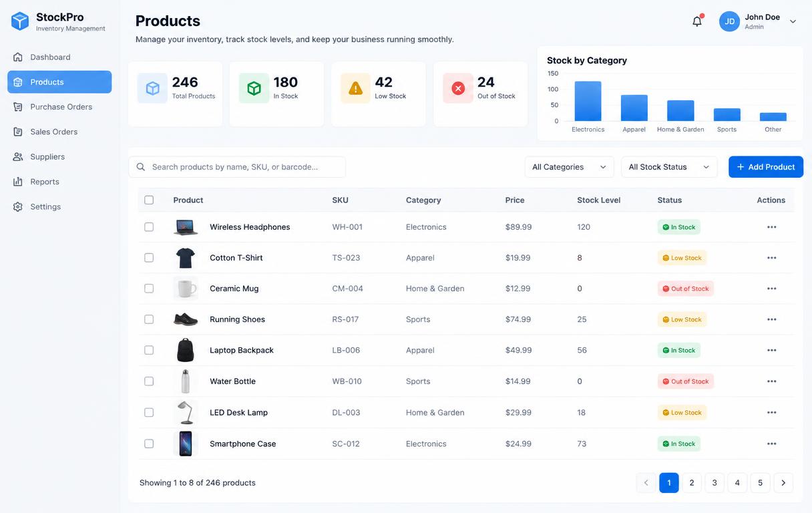This screenshot has height=513, width=812.
Task: Select Products in the sidebar
Action: point(59,82)
